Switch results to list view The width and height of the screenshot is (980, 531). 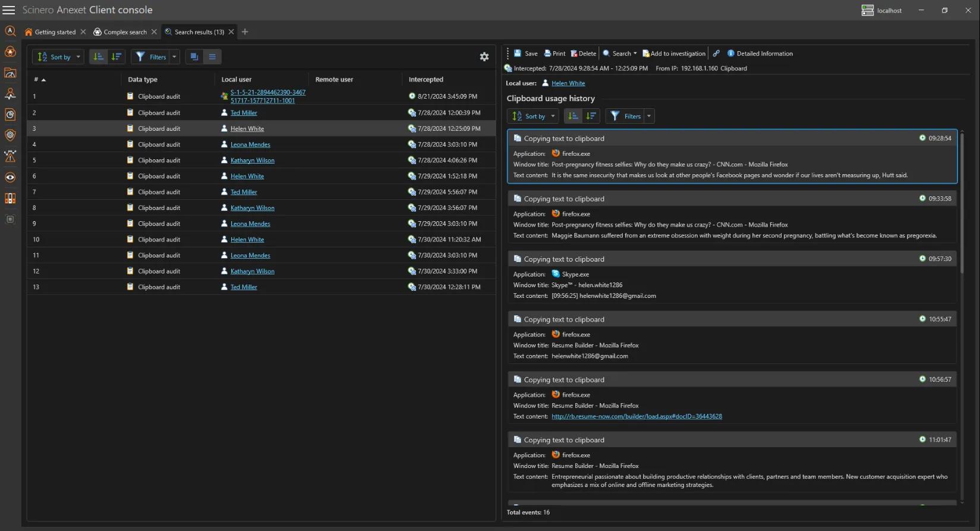click(x=212, y=56)
